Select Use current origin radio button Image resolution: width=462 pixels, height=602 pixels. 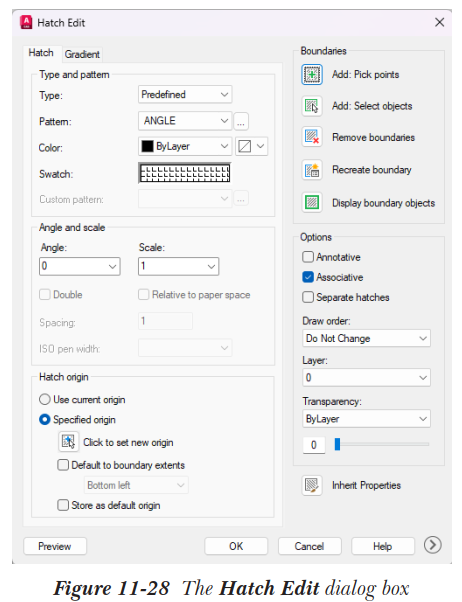[x=45, y=399]
